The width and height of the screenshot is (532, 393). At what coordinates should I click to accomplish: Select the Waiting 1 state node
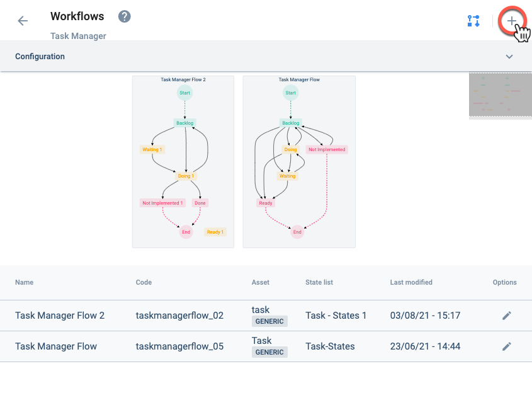(152, 150)
